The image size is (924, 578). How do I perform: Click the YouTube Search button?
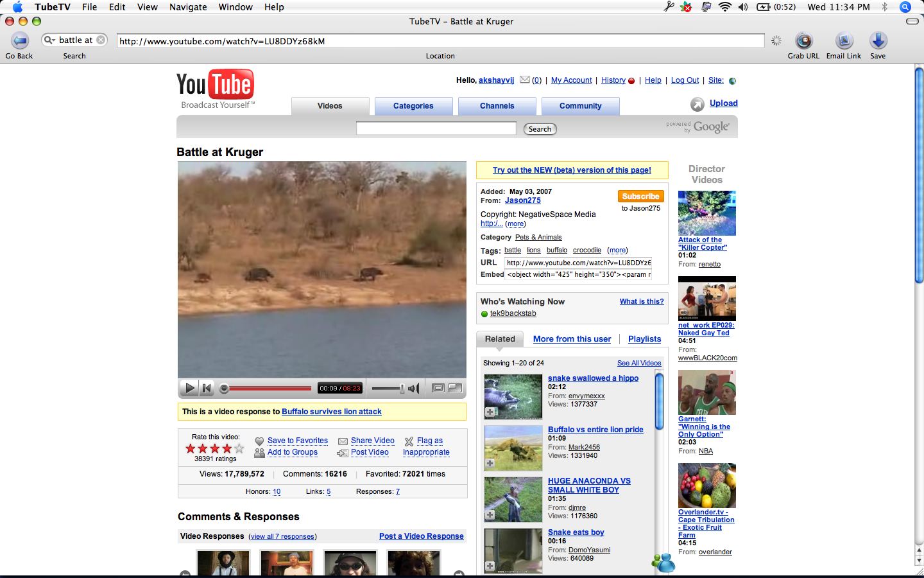tap(540, 129)
